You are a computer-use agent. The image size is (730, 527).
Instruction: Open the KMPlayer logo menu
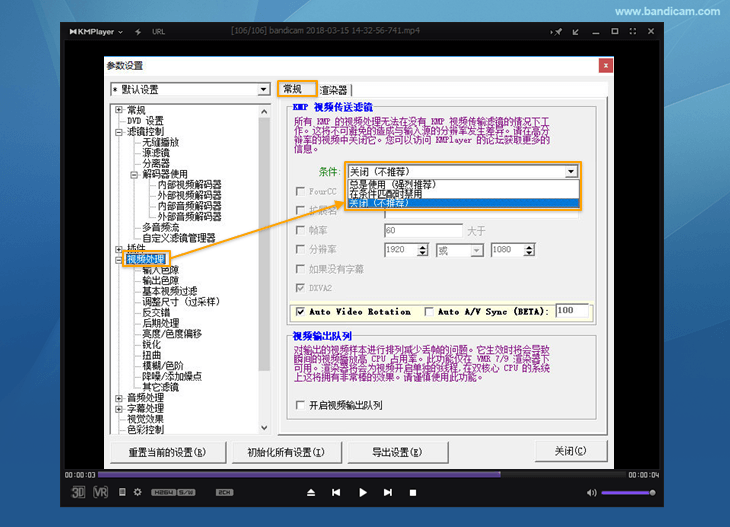click(x=96, y=32)
